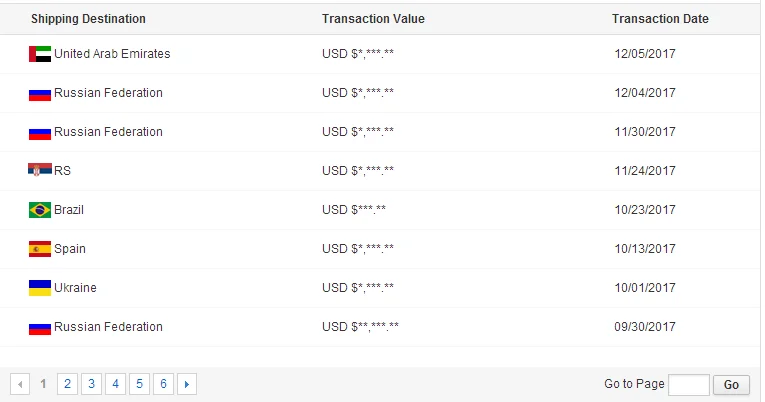Screen dimensions: 765x402
Task: Click the Brazil flag icon
Action: pos(40,210)
